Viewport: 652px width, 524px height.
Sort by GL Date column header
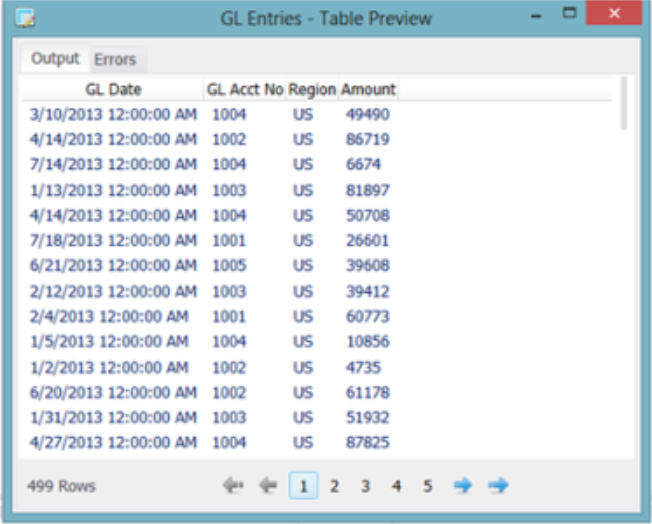[113, 89]
